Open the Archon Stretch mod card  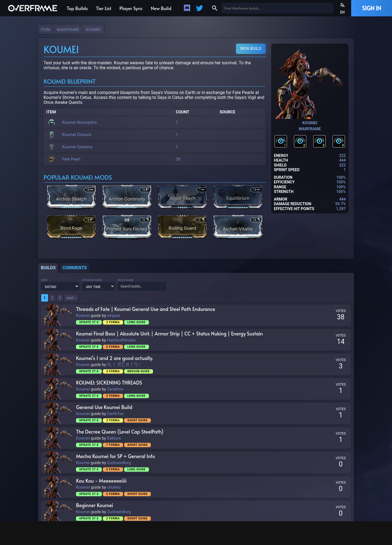click(x=71, y=197)
